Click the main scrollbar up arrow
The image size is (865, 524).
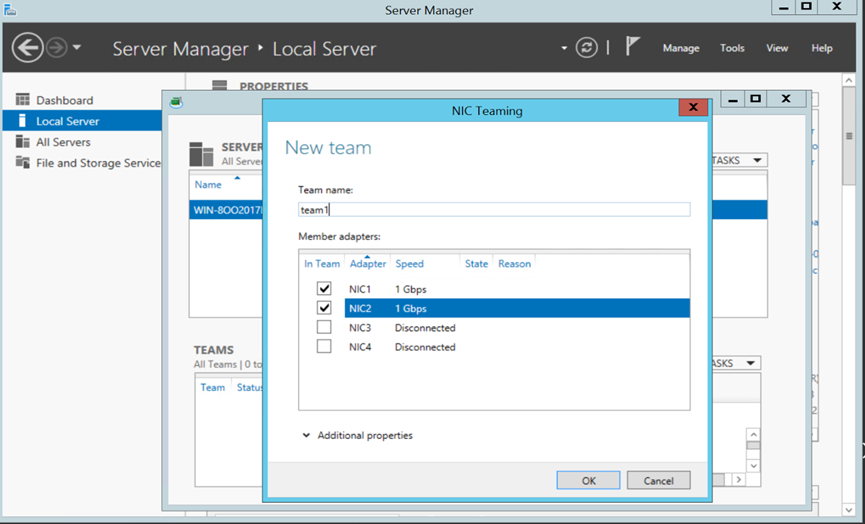pos(849,80)
